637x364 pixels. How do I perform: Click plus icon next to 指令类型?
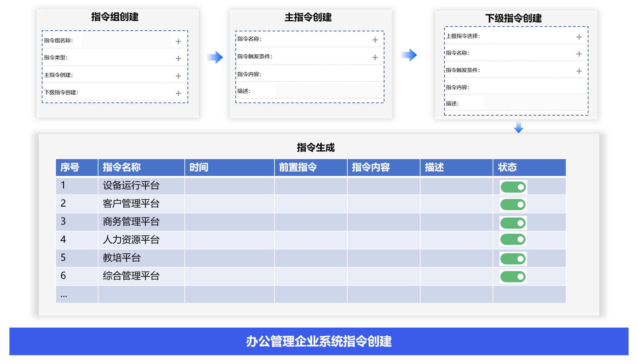(x=178, y=59)
